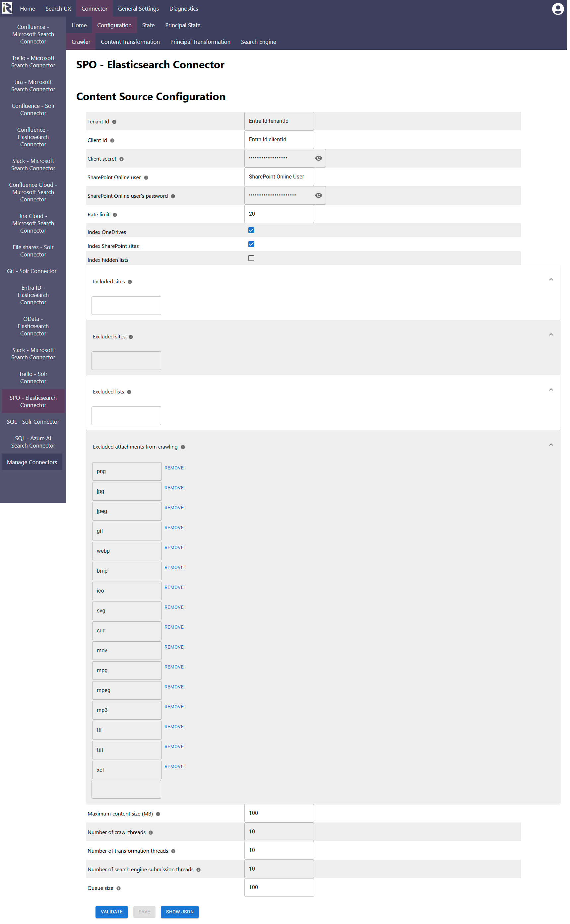Open Trello - Solr Connector in sidebar

(x=33, y=378)
